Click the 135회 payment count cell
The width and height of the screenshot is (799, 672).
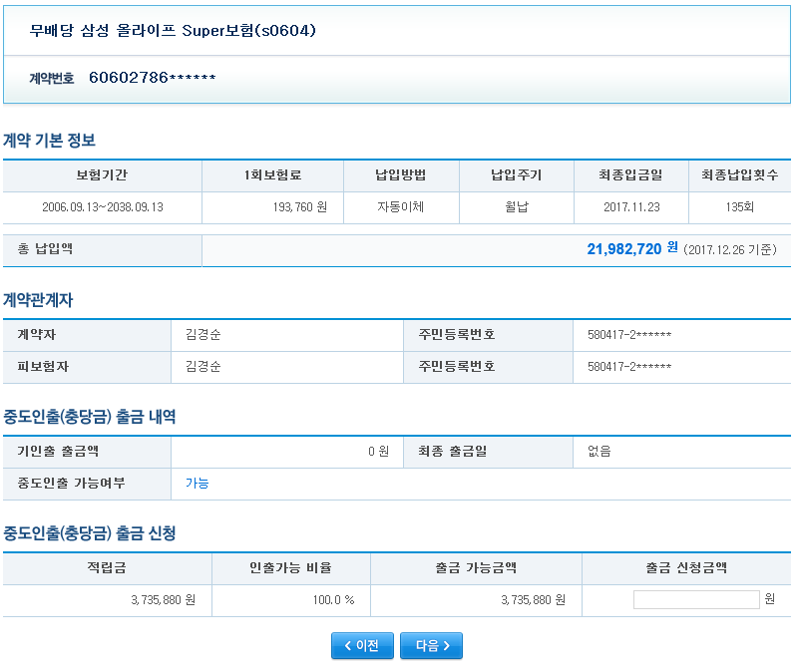(740, 207)
